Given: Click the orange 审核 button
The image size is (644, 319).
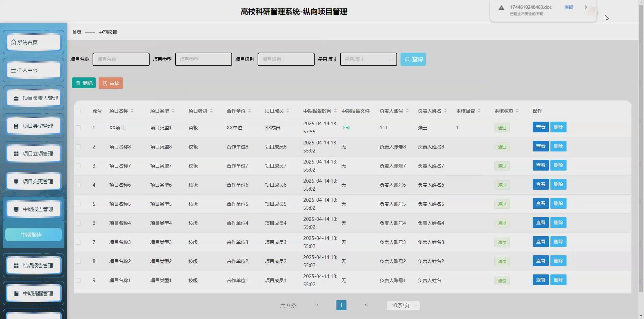Looking at the screenshot, I should [111, 83].
